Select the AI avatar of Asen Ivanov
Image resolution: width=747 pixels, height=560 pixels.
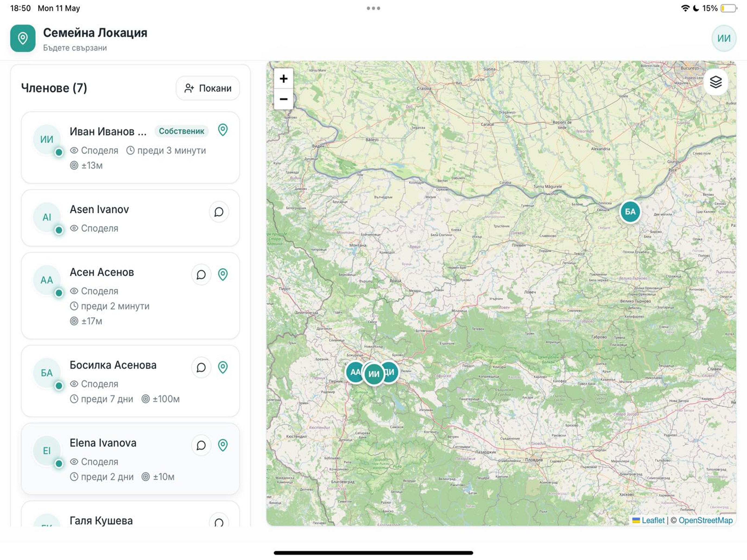(x=47, y=217)
